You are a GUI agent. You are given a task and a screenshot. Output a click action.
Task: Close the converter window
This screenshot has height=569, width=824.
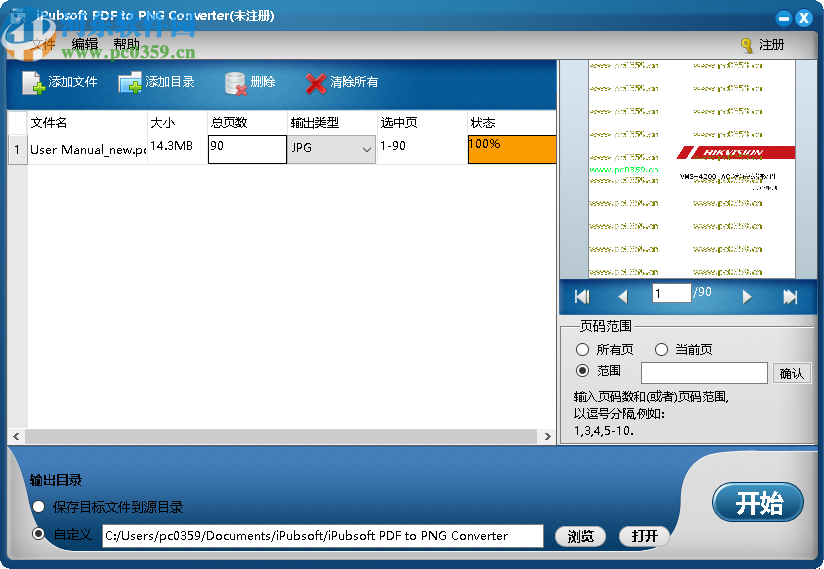coord(804,19)
